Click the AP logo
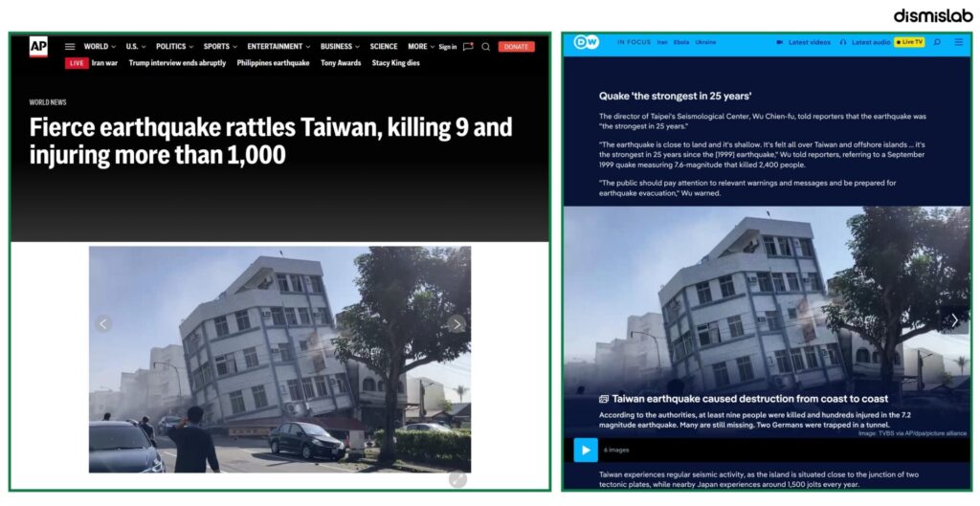The height and width of the screenshot is (506, 980). 38,46
